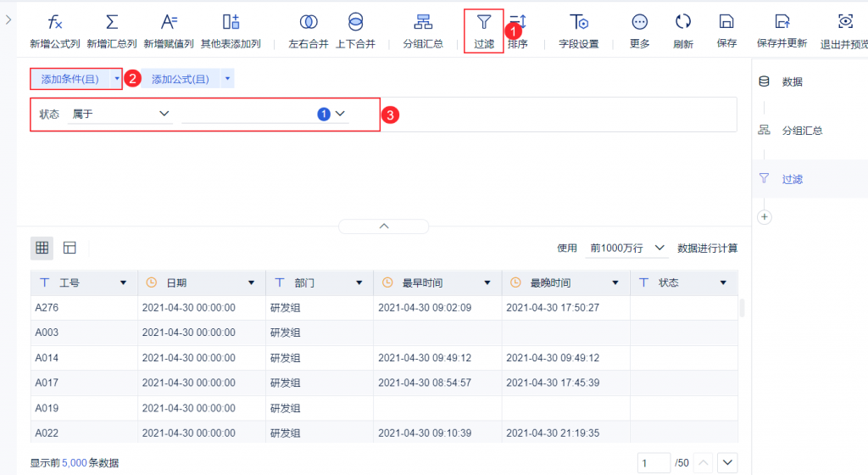Click the plus add step icon
The width and height of the screenshot is (868, 475).
[765, 217]
